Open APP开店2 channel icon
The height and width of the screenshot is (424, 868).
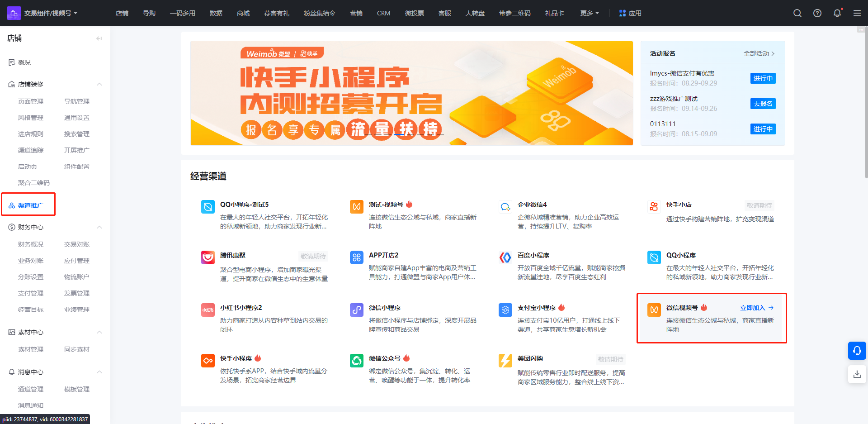pos(357,257)
